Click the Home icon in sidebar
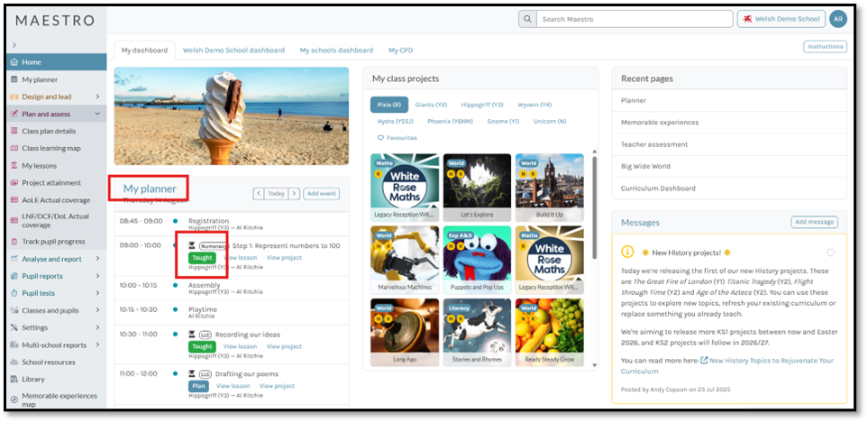The height and width of the screenshot is (423, 868). pyautogui.click(x=14, y=62)
